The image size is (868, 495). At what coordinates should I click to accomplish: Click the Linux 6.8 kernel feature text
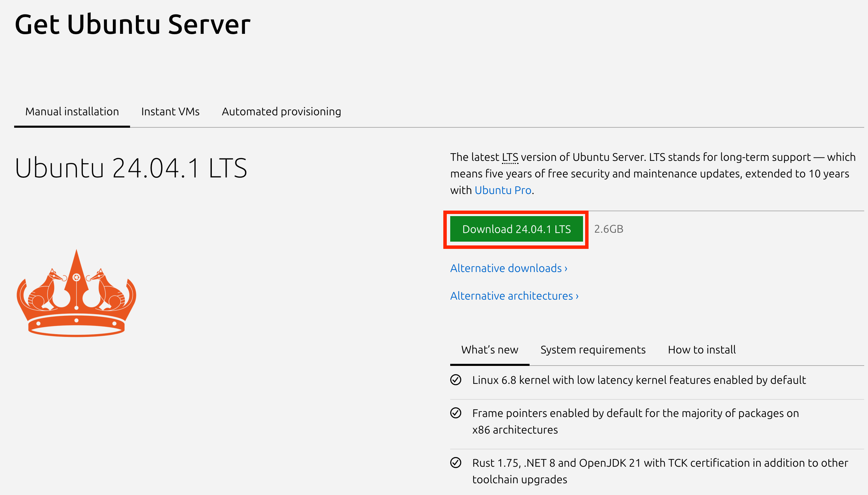click(x=639, y=380)
